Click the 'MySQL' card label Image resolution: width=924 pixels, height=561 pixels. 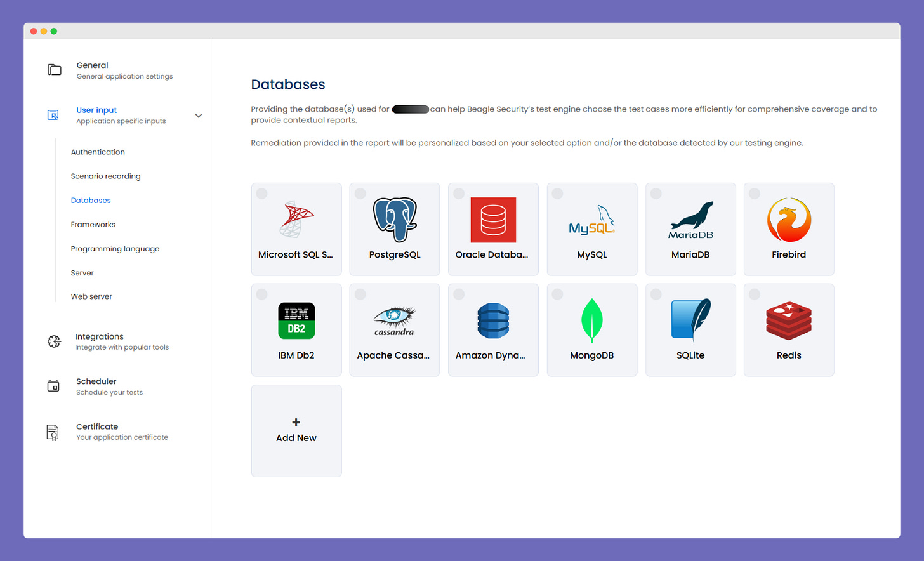592,254
